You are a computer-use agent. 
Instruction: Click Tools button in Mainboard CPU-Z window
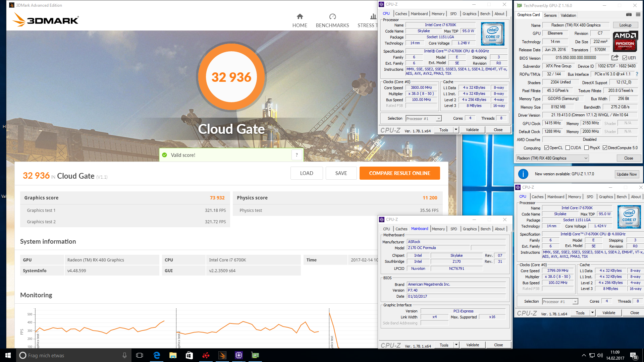[444, 345]
